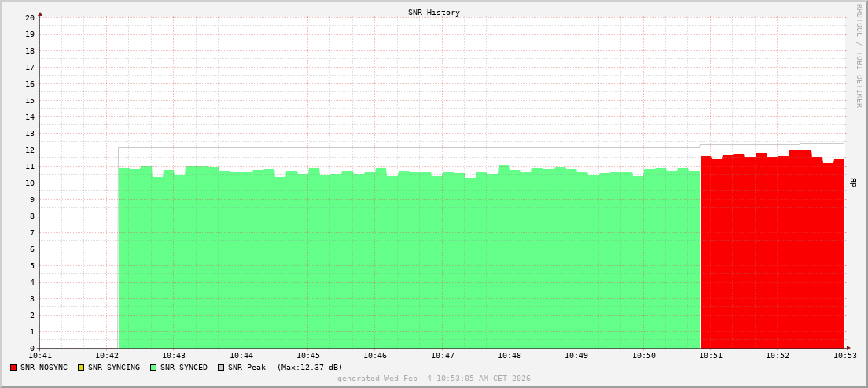Click the RRDTOOL / TOBI OETIKER watermark
Image resolution: width=868 pixels, height=388 pixels.
(x=859, y=55)
